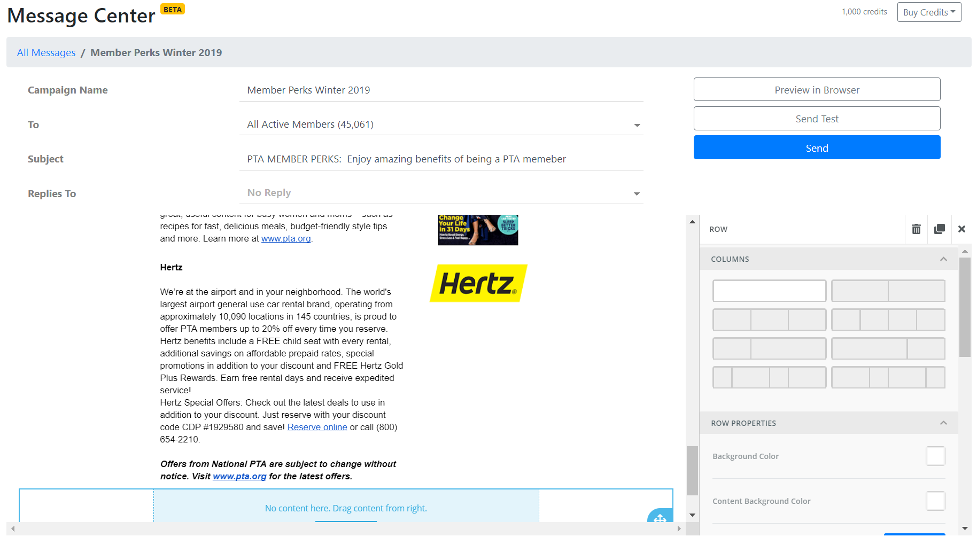
Task: Select narrow-left wide-right two column layout
Action: (769, 348)
